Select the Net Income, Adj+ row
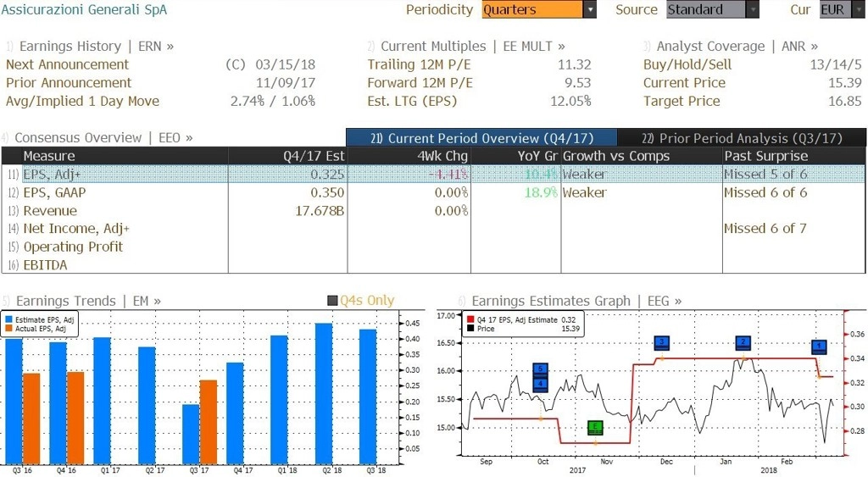Image resolution: width=868 pixels, height=477 pixels. 433,229
